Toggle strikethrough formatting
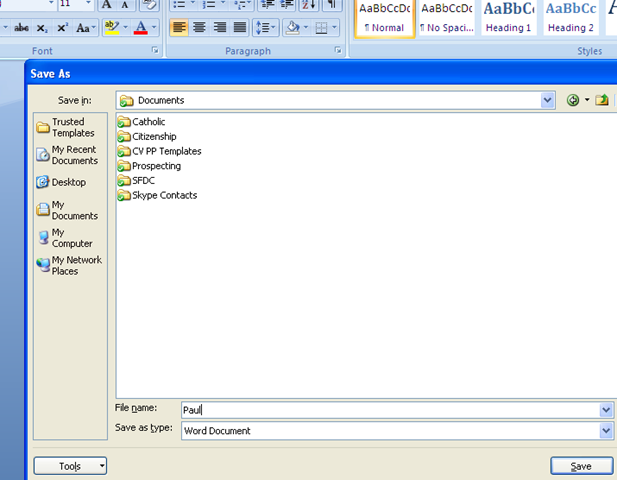 click(21, 28)
